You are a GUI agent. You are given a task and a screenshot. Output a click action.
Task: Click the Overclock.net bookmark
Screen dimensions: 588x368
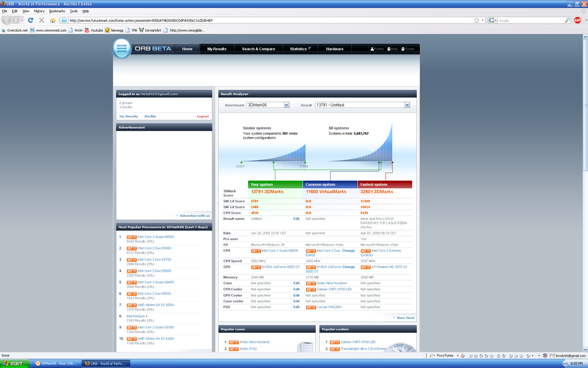click(14, 30)
